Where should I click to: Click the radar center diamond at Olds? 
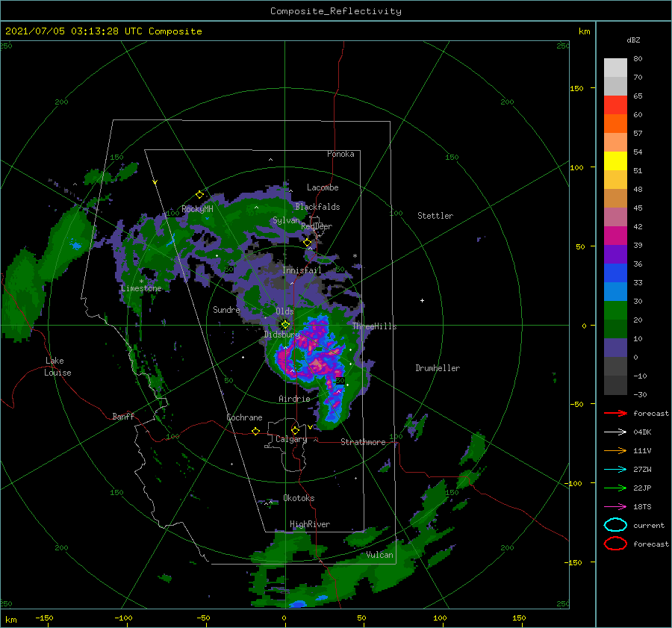(285, 325)
